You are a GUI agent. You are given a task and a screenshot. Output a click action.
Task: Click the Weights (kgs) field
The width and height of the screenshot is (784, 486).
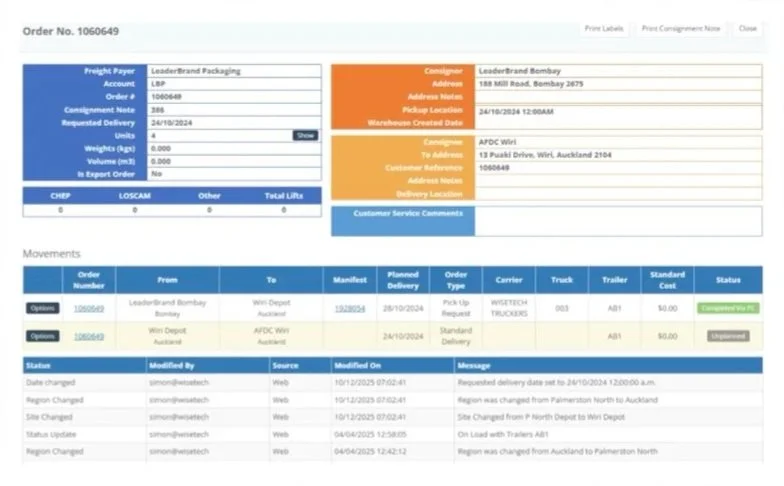[x=234, y=148]
